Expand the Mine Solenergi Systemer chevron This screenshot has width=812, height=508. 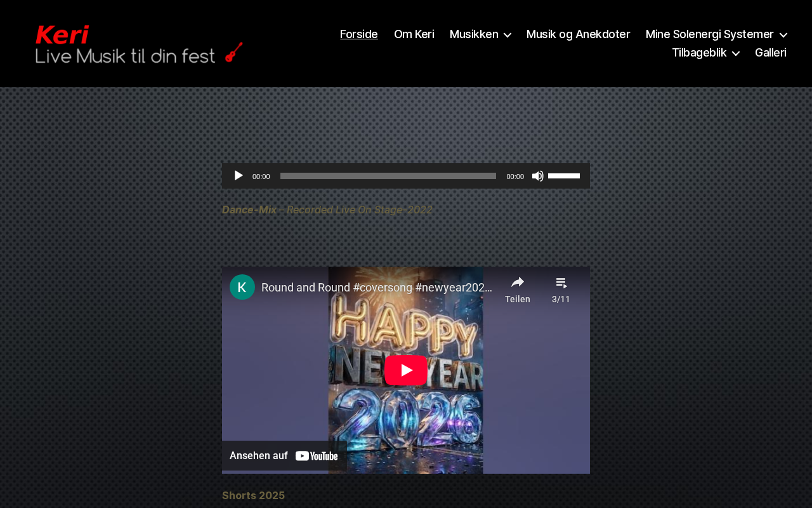pyautogui.click(x=783, y=35)
